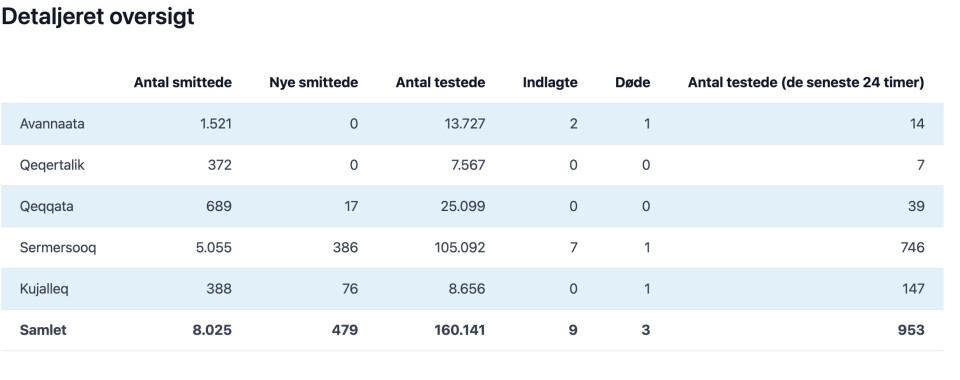
Task: Click the Avannaata row label
Action: pos(52,124)
